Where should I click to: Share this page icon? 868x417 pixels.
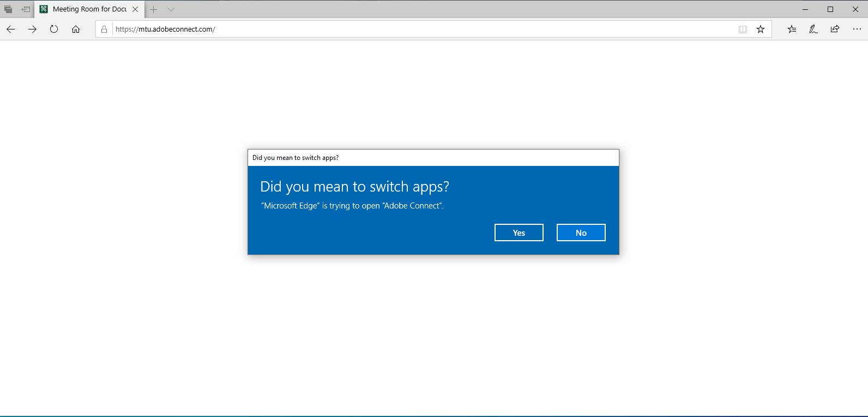pyautogui.click(x=835, y=29)
